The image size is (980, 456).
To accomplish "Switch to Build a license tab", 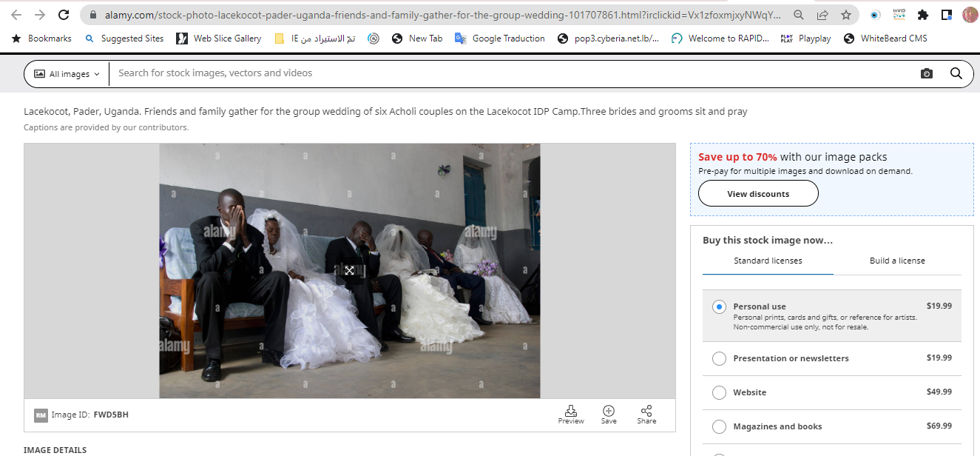I will coord(896,261).
